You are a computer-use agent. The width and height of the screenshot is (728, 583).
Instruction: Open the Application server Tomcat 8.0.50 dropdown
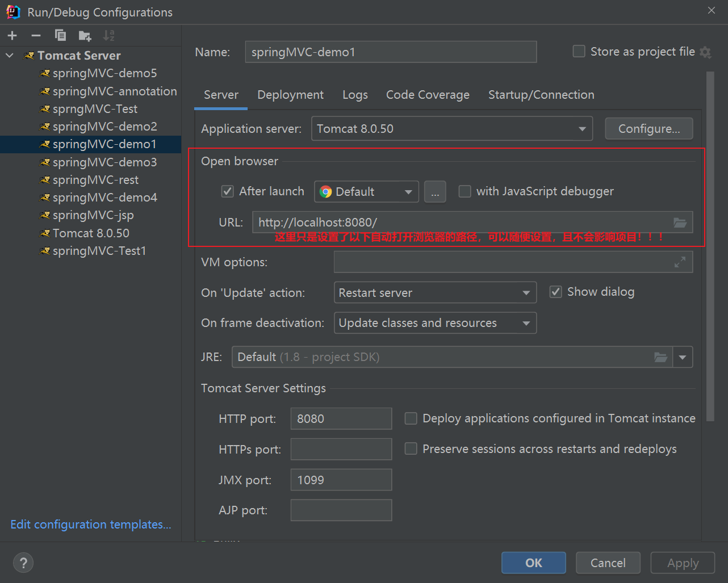(x=451, y=129)
